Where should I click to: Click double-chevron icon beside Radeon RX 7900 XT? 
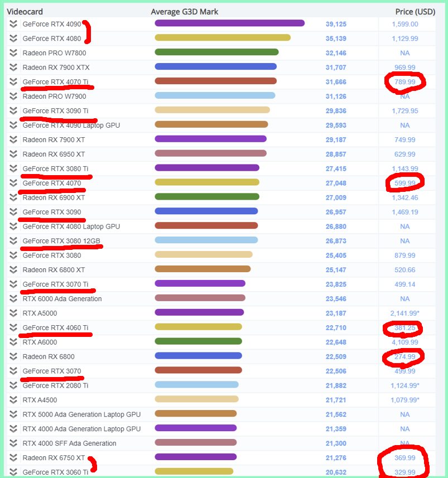click(13, 139)
